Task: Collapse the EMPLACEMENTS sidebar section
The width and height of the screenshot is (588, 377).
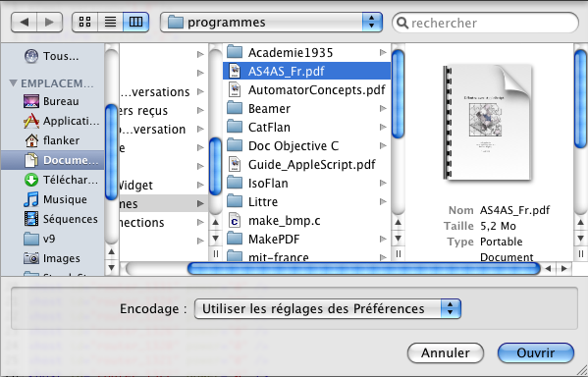Action: [13, 82]
